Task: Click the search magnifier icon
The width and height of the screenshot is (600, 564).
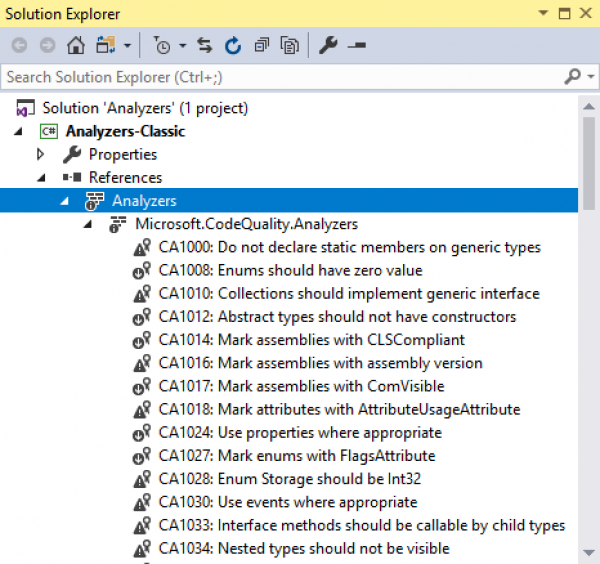Action: pyautogui.click(x=573, y=77)
